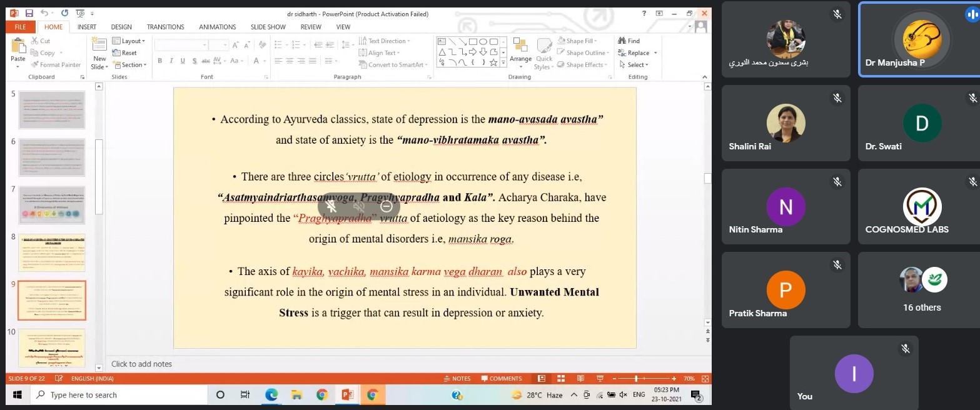This screenshot has width=980, height=410.
Task: Select the rectangle shape in the shapes gallery
Action: pos(473,41)
